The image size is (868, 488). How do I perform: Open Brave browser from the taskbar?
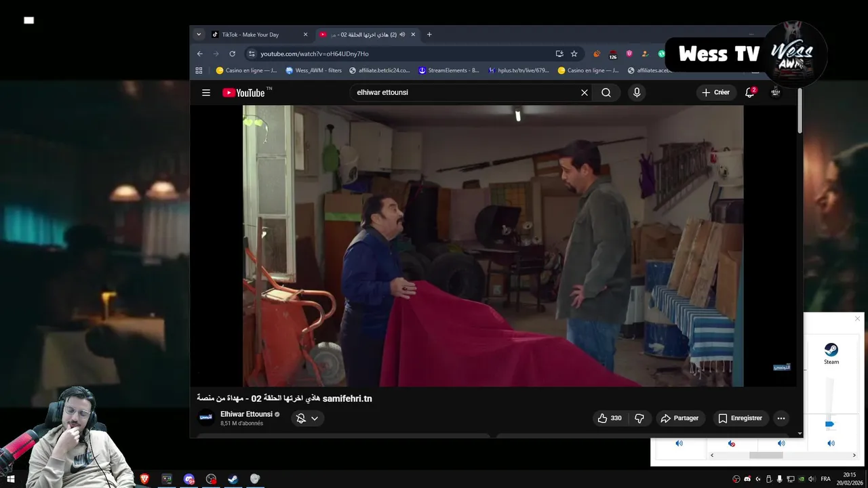[x=144, y=479]
